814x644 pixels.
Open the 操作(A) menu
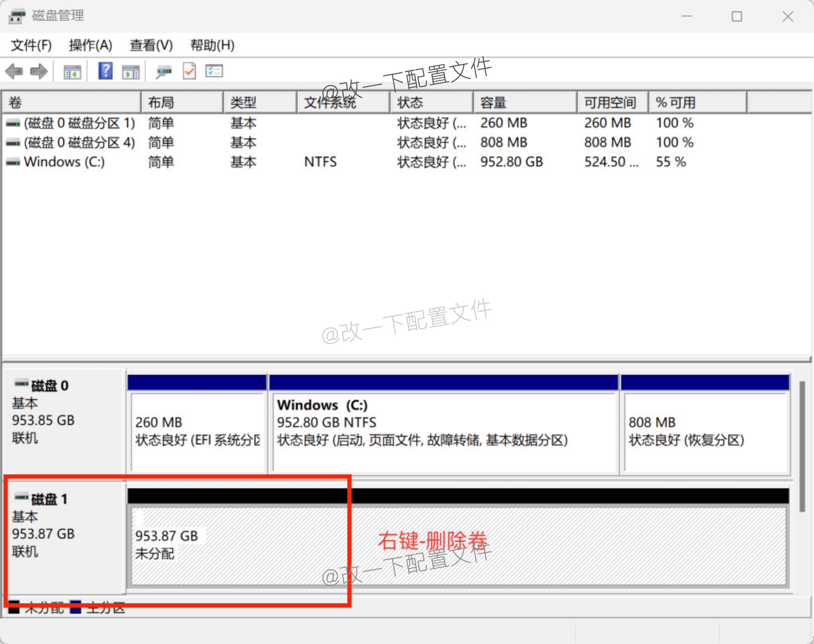91,45
